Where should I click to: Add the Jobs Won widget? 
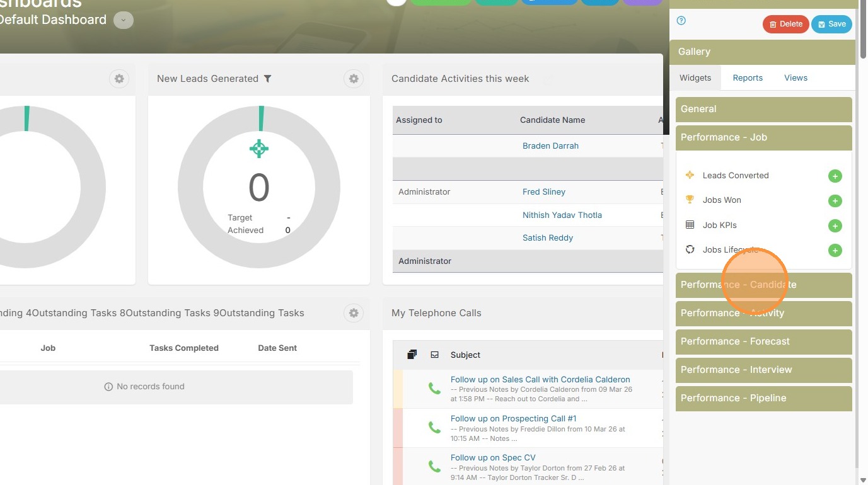coord(835,201)
